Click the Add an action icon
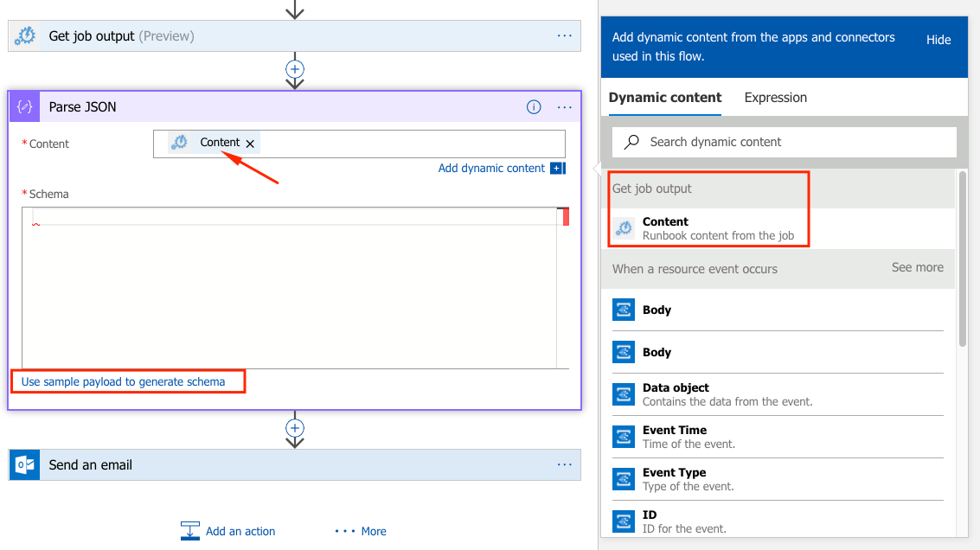980x550 pixels. [190, 531]
